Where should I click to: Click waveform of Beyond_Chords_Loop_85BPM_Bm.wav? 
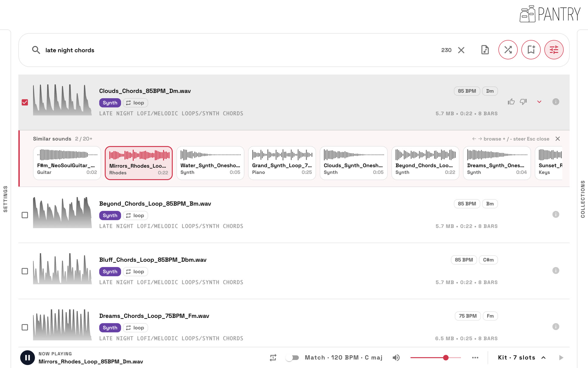tap(62, 213)
